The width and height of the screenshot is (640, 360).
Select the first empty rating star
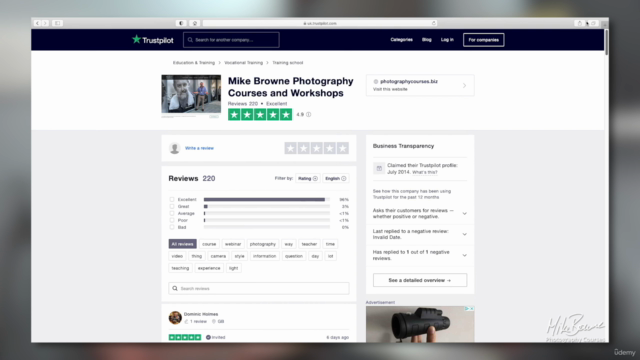[x=291, y=148]
